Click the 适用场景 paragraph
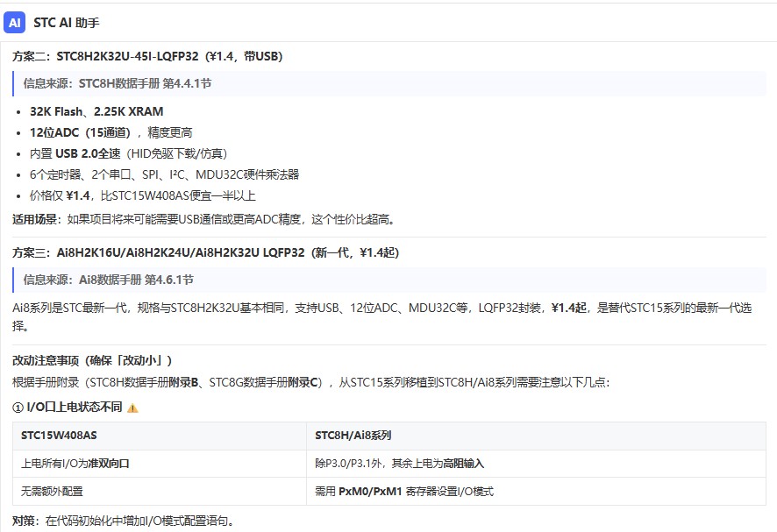 pyautogui.click(x=203, y=219)
